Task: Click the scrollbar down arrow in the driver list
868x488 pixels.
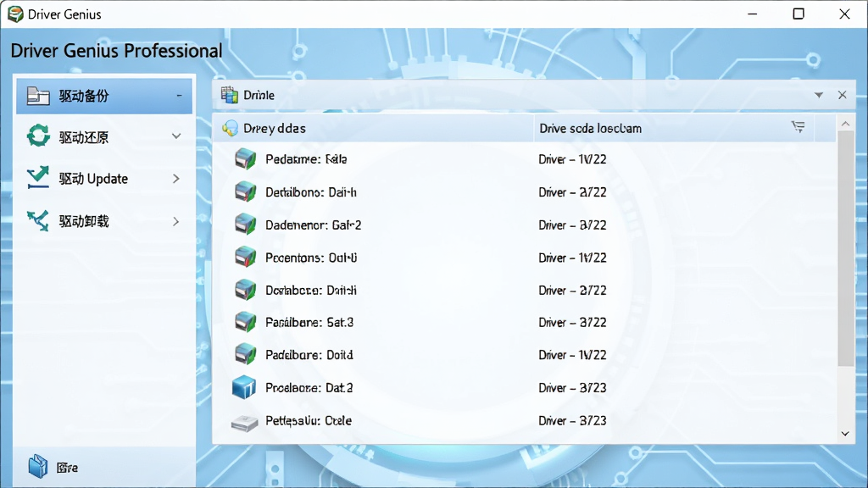Action: 845,434
